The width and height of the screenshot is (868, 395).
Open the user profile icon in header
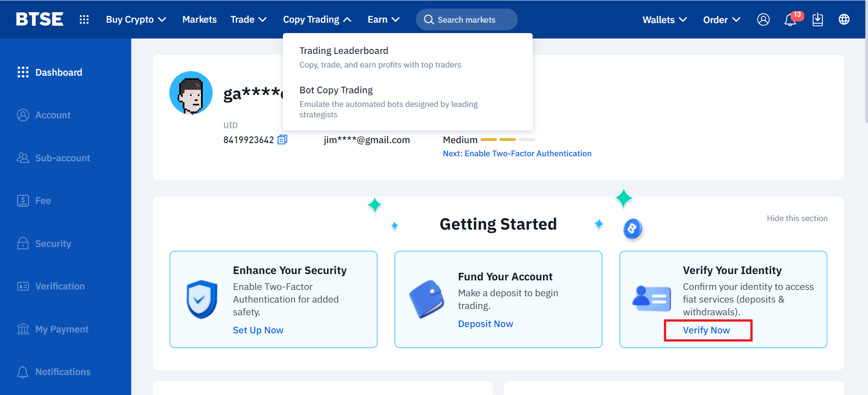pos(763,19)
